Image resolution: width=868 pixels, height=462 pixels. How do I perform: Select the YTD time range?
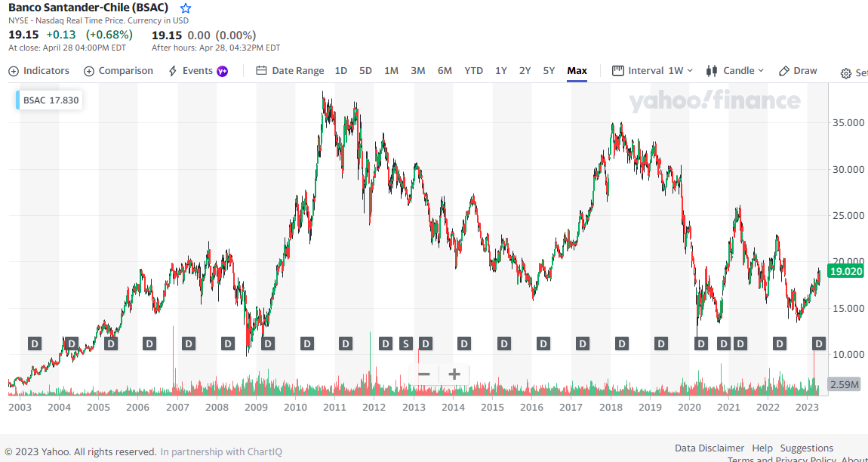click(474, 71)
